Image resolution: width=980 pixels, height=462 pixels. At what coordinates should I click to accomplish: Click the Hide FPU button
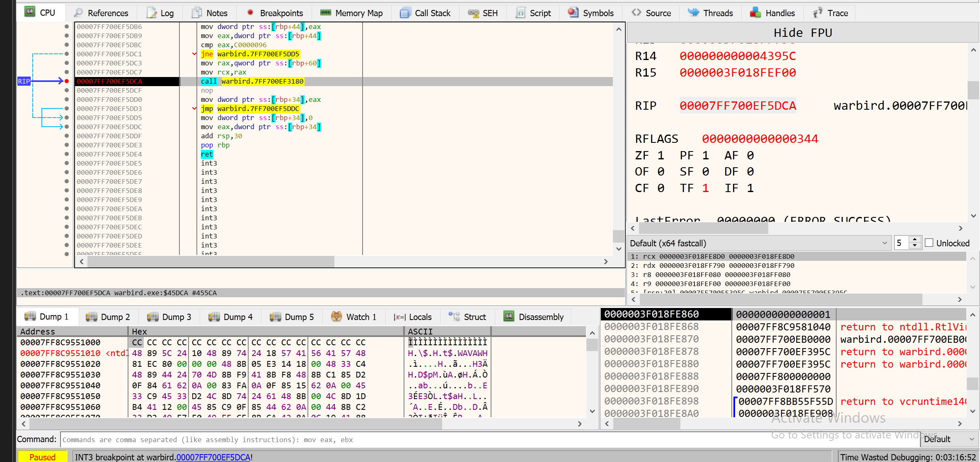[802, 32]
